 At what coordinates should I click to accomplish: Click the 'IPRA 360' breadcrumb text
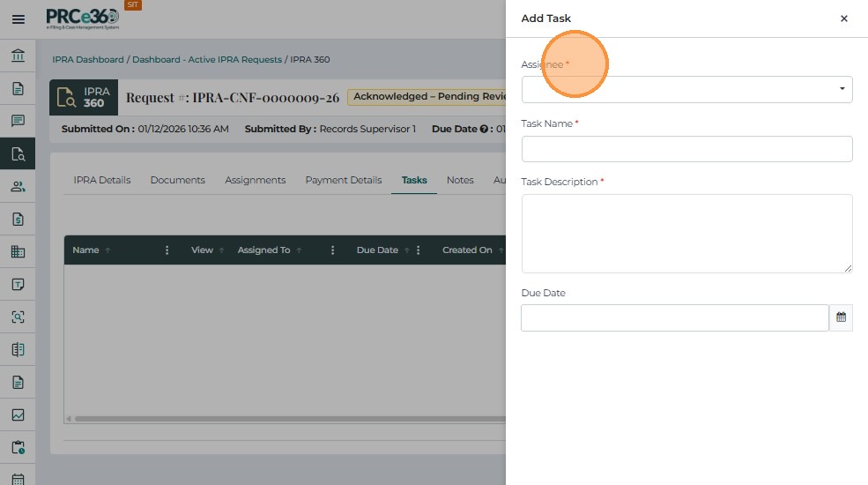[x=310, y=59]
